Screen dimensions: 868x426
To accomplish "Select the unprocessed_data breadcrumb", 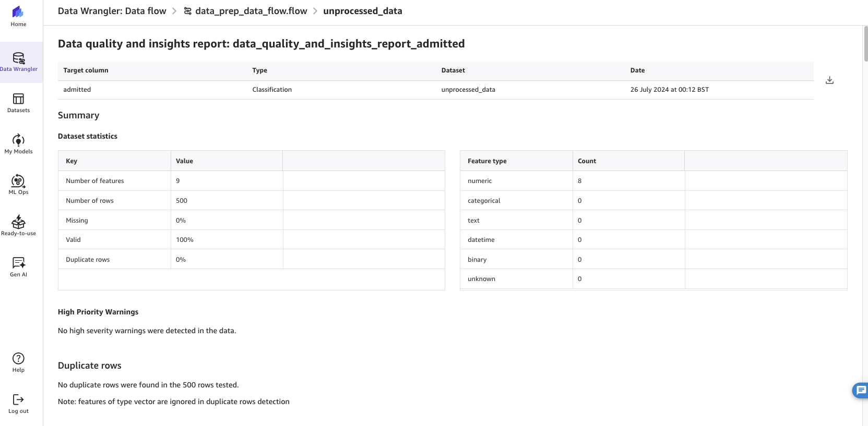I will click(x=362, y=11).
